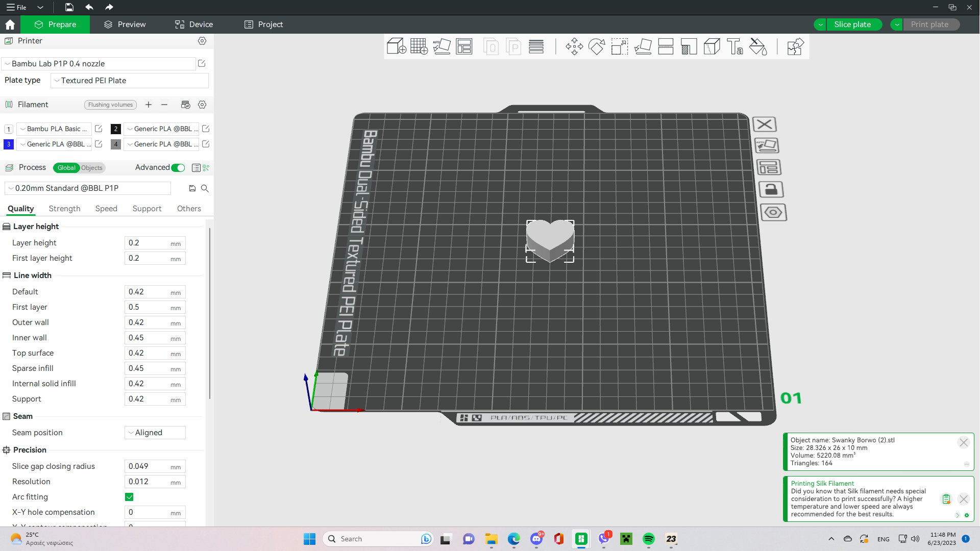
Task: Click the Redo arrow
Action: click(x=109, y=7)
